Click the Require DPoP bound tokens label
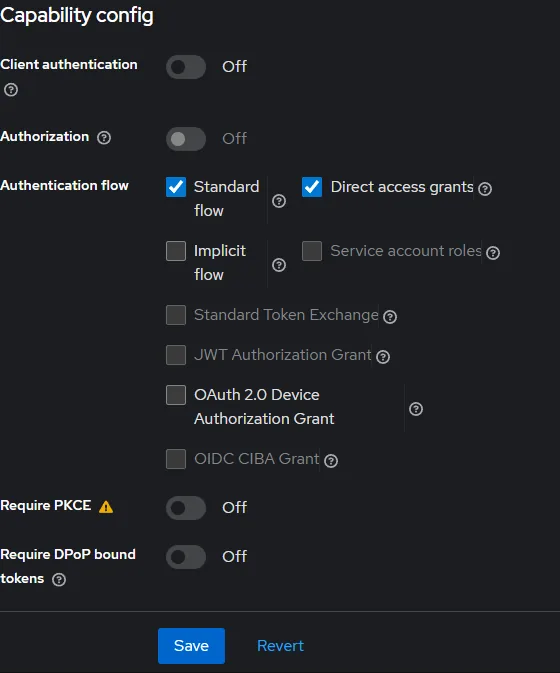 click(68, 566)
